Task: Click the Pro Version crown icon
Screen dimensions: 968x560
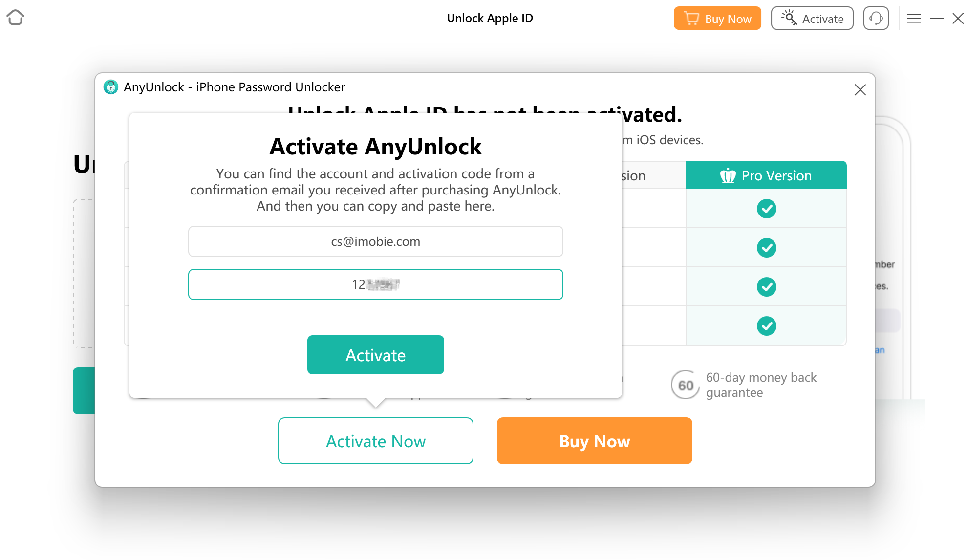Action: (x=727, y=175)
